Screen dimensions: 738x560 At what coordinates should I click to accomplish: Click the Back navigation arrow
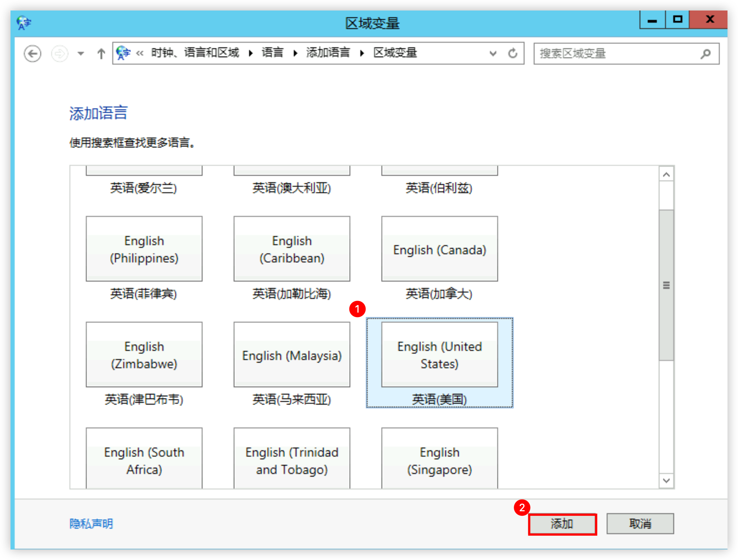pos(33,54)
